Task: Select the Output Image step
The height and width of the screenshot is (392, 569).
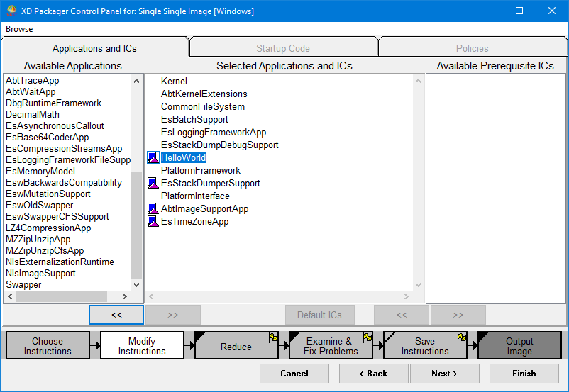Action: tap(519, 346)
